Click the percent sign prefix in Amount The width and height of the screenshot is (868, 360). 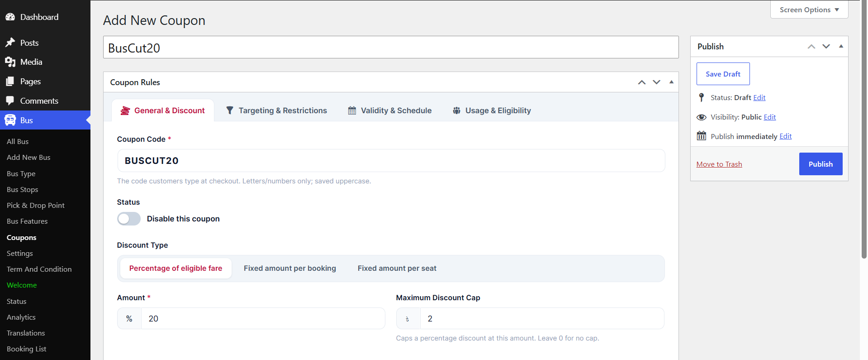129,319
